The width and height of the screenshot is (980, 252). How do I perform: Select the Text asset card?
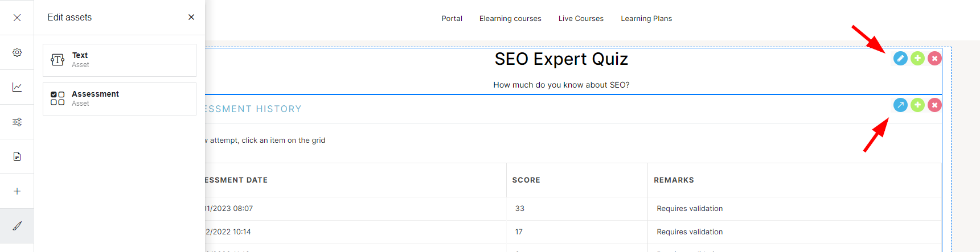coord(120,60)
